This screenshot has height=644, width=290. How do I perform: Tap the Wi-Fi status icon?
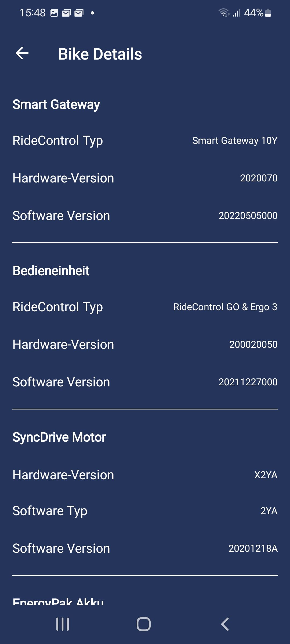[x=224, y=13]
